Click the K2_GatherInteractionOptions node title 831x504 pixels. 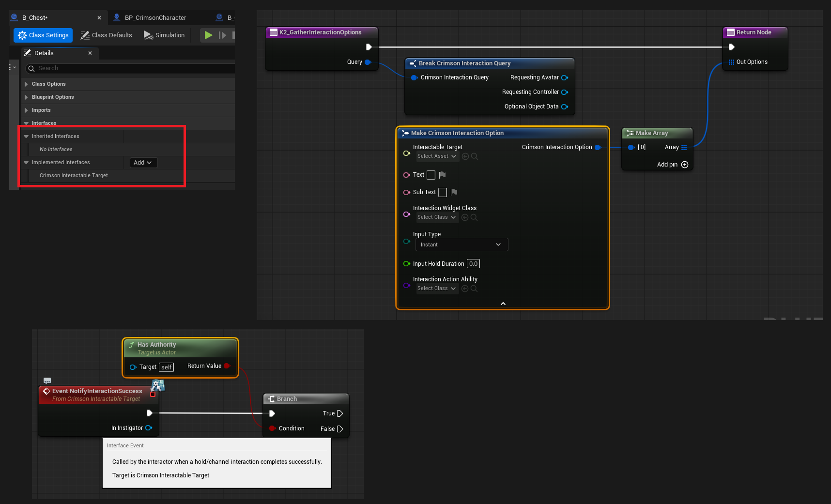click(x=321, y=32)
